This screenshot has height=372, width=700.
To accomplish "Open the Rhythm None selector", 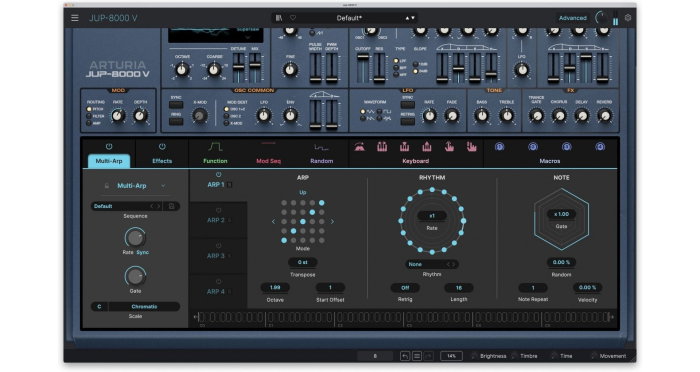I will [x=432, y=264].
